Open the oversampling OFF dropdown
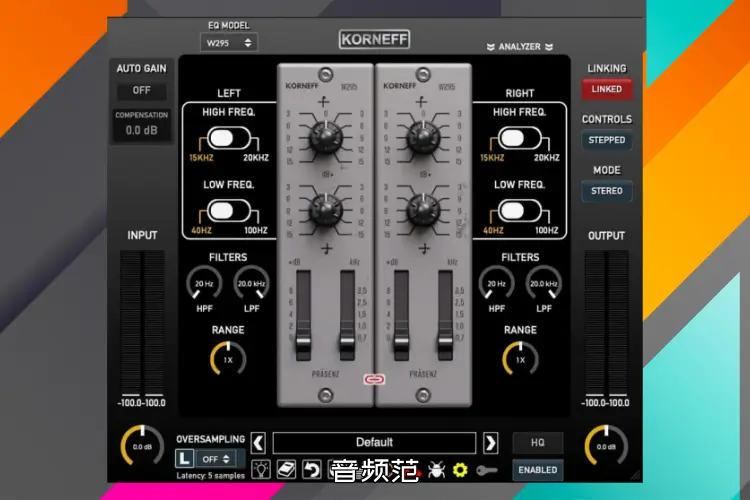The height and width of the screenshot is (500, 750). tap(216, 459)
